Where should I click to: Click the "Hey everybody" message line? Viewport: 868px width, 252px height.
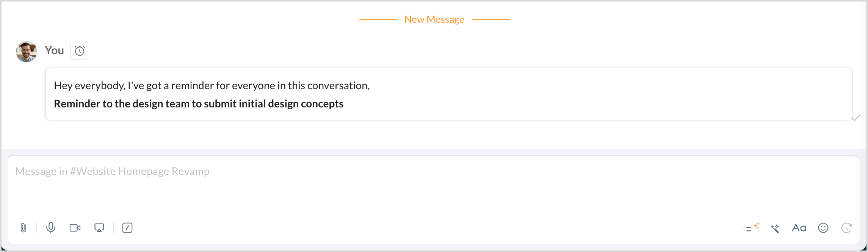212,86
